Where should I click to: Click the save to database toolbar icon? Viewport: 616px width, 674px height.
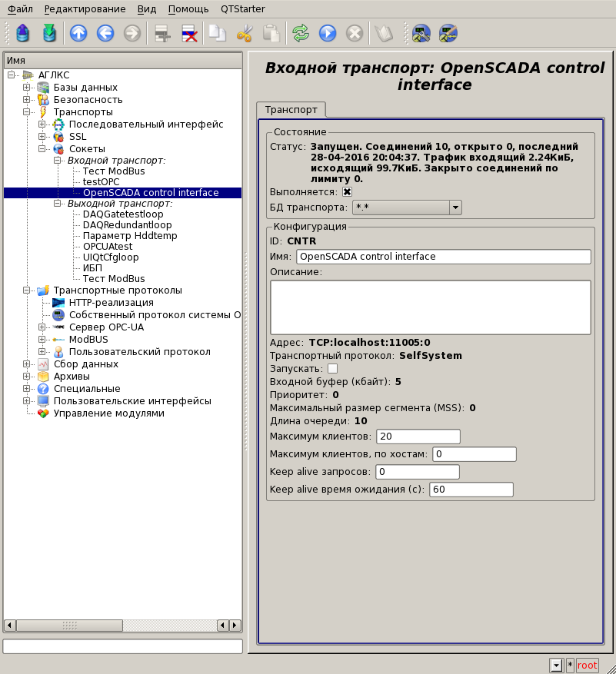tap(49, 33)
